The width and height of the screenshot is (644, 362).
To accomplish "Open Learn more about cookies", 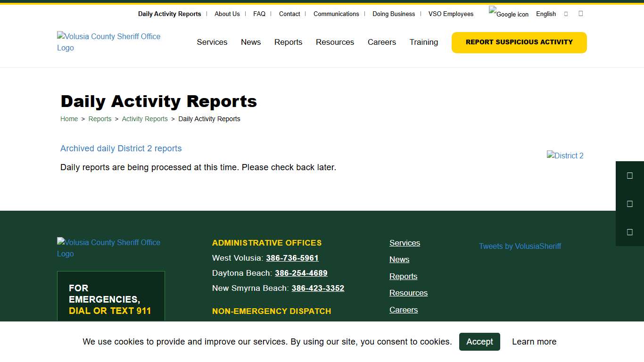I will point(534,342).
